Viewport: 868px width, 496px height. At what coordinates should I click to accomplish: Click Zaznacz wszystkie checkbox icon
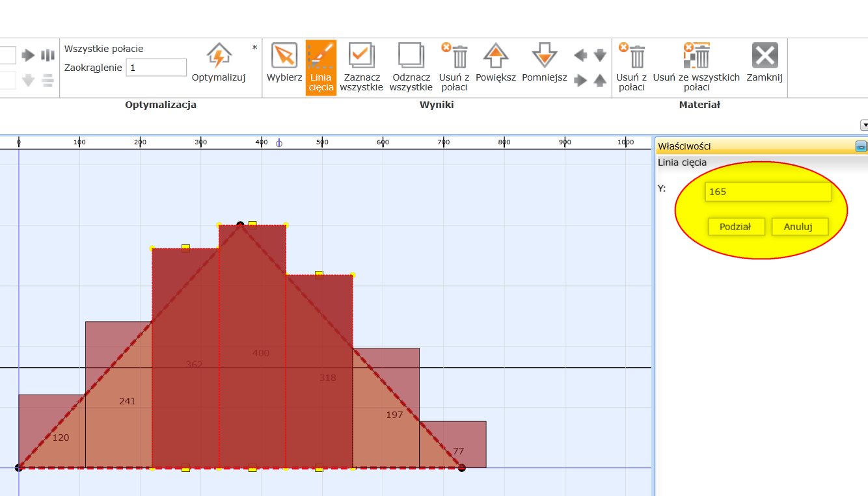(361, 57)
